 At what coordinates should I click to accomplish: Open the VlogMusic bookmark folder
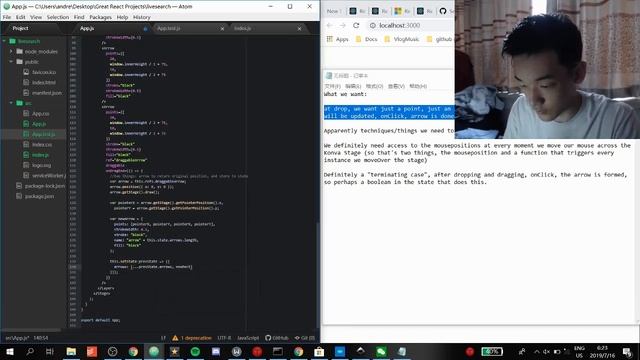coord(402,39)
